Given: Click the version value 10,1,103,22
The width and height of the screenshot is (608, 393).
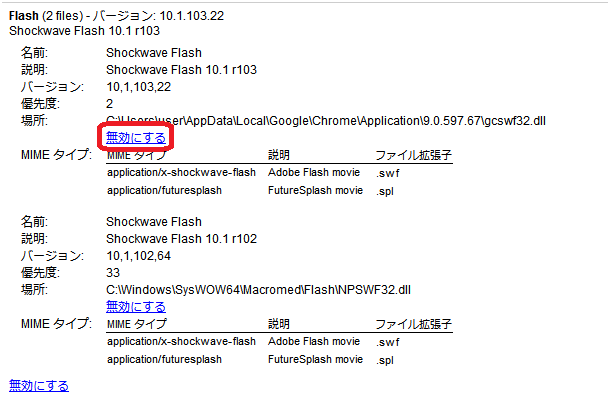Looking at the screenshot, I should click(x=138, y=87).
